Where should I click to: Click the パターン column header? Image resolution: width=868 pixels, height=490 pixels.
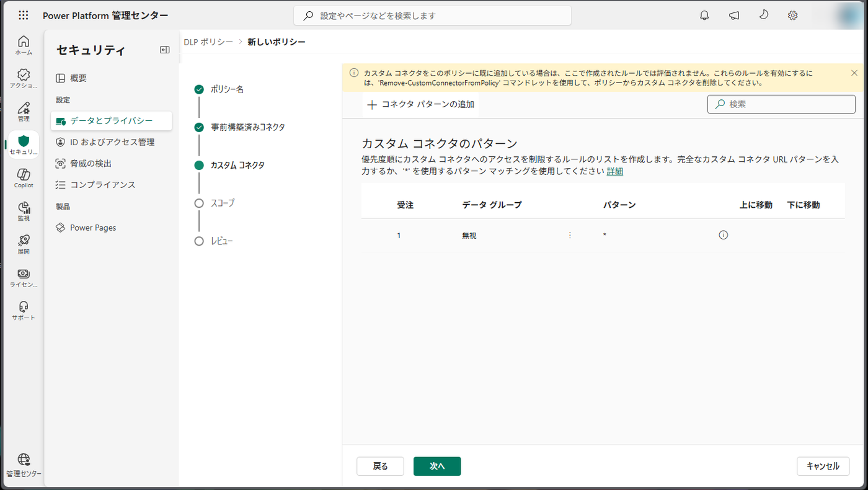(619, 205)
